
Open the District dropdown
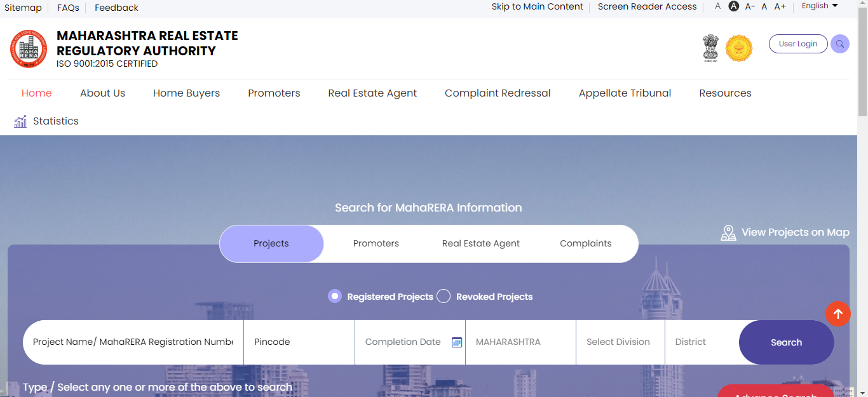tap(702, 342)
